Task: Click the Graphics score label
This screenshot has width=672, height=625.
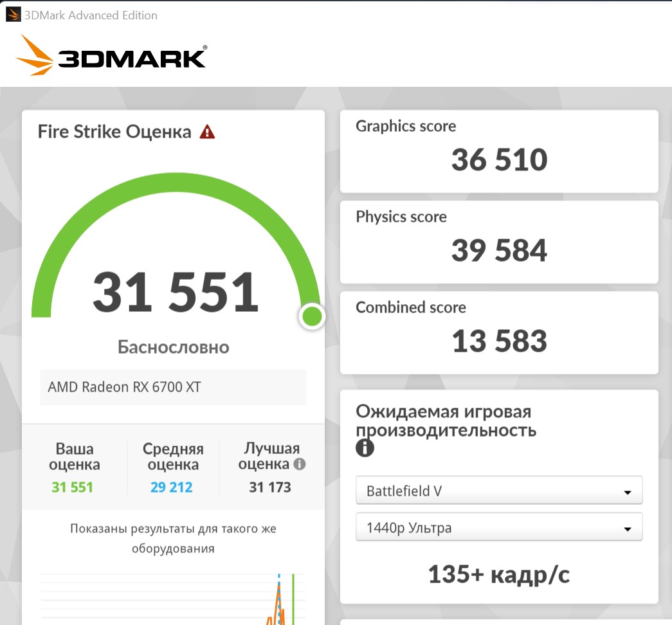Action: pos(406,126)
